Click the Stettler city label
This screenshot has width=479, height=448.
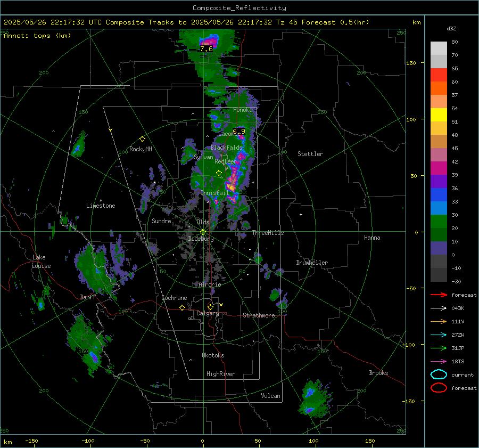click(310, 154)
